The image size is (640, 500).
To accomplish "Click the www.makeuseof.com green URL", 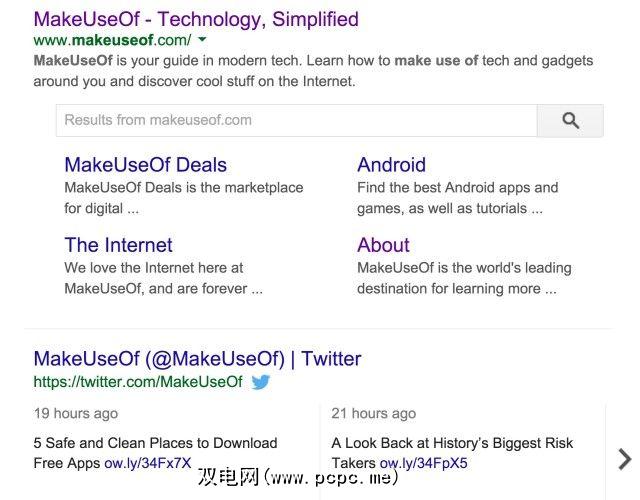I will point(111,40).
